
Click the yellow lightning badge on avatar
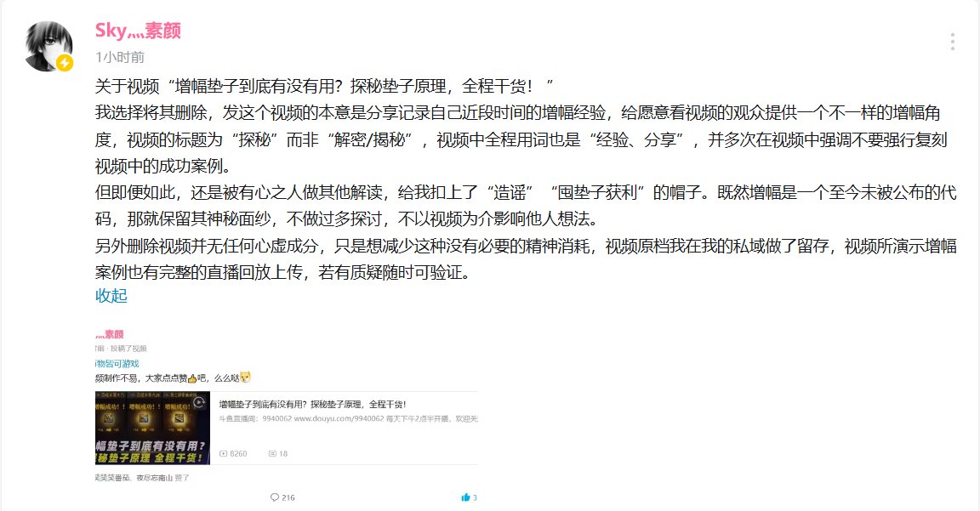coord(65,63)
